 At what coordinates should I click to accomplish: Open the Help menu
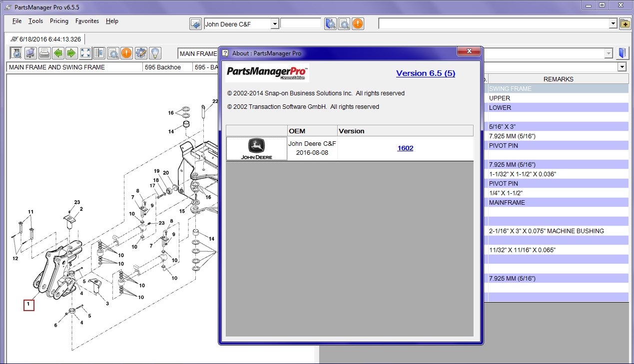click(112, 21)
